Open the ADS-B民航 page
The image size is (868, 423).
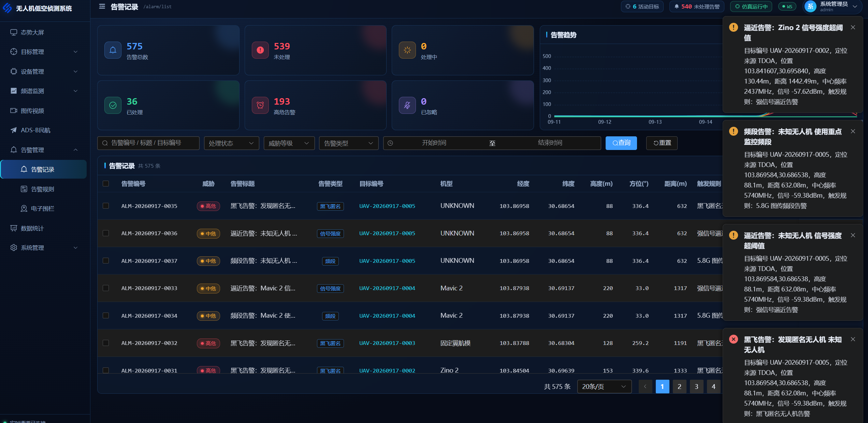[45, 130]
